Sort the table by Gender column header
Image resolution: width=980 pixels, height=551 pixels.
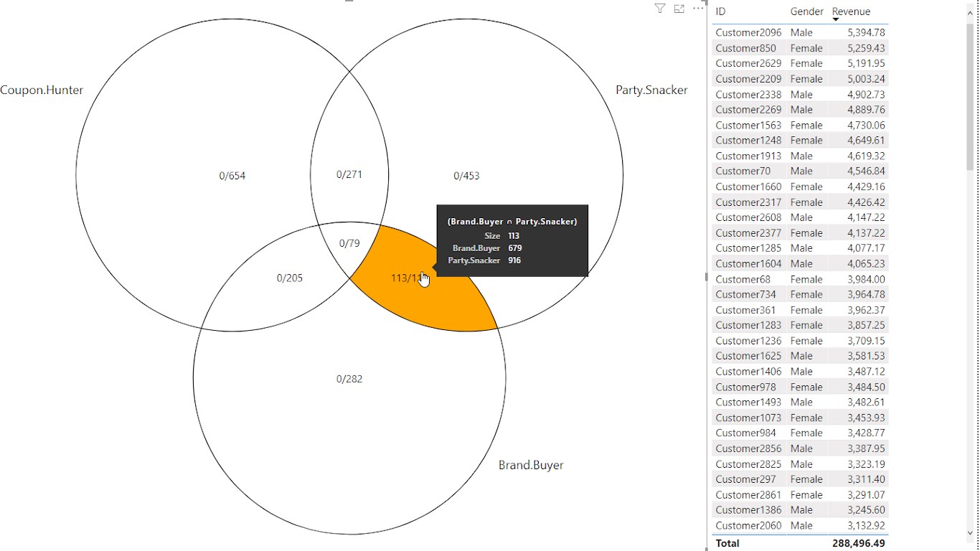coord(806,11)
